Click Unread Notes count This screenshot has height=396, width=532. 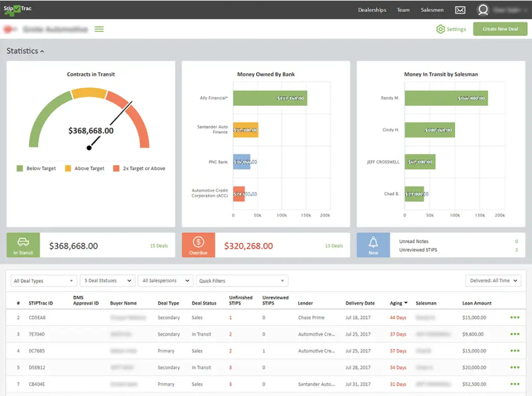point(516,242)
